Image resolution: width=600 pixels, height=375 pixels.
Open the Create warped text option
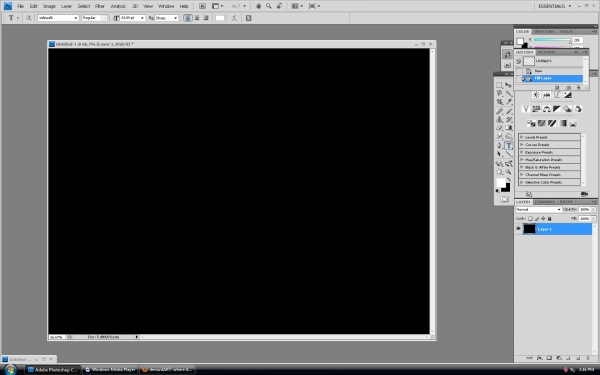[x=234, y=18]
